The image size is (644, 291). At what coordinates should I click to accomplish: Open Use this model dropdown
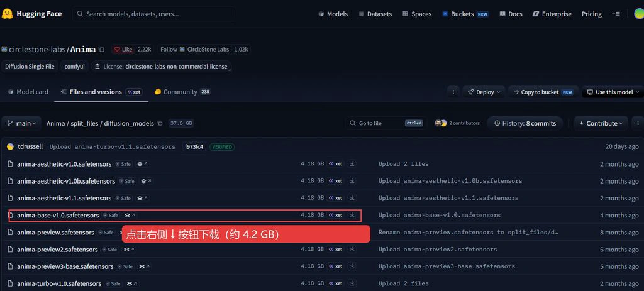[x=613, y=92]
